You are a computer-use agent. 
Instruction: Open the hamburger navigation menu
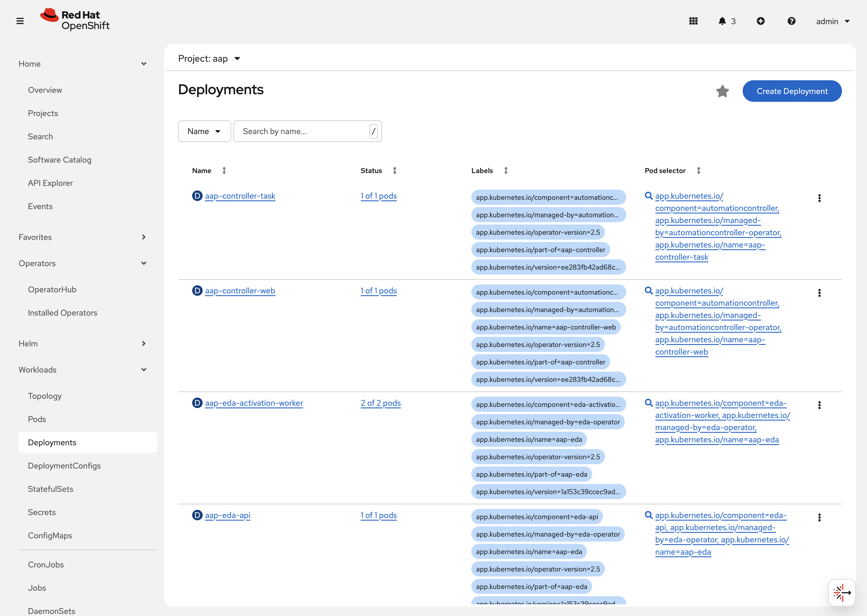(20, 21)
